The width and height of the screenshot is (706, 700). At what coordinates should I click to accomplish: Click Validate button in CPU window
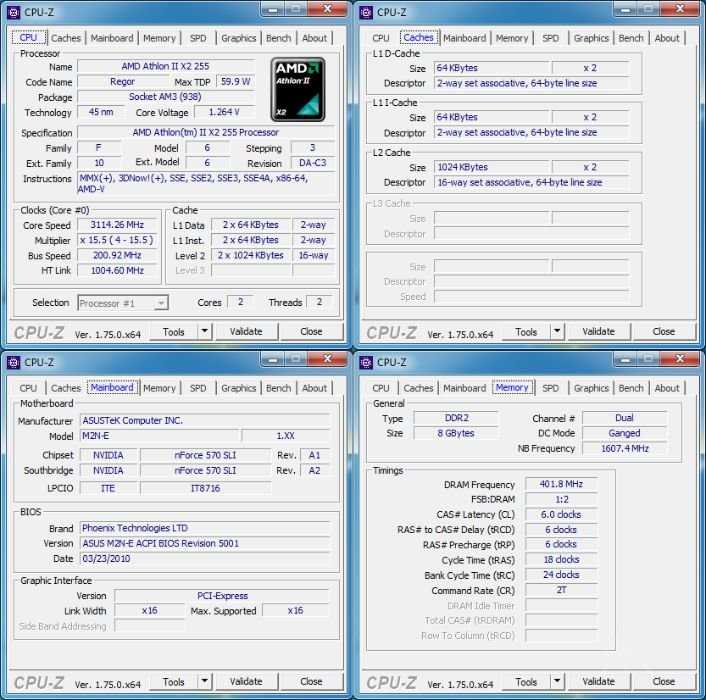[246, 332]
